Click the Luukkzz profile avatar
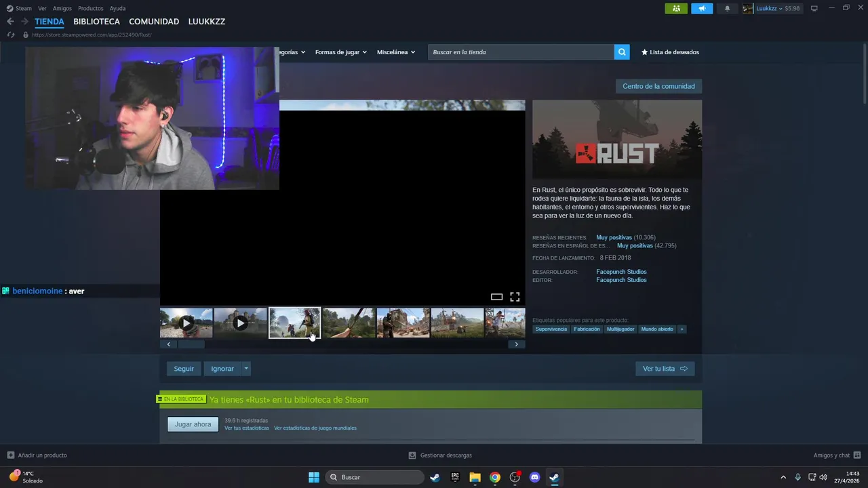Screen dimensions: 868x488 (x=748, y=8)
